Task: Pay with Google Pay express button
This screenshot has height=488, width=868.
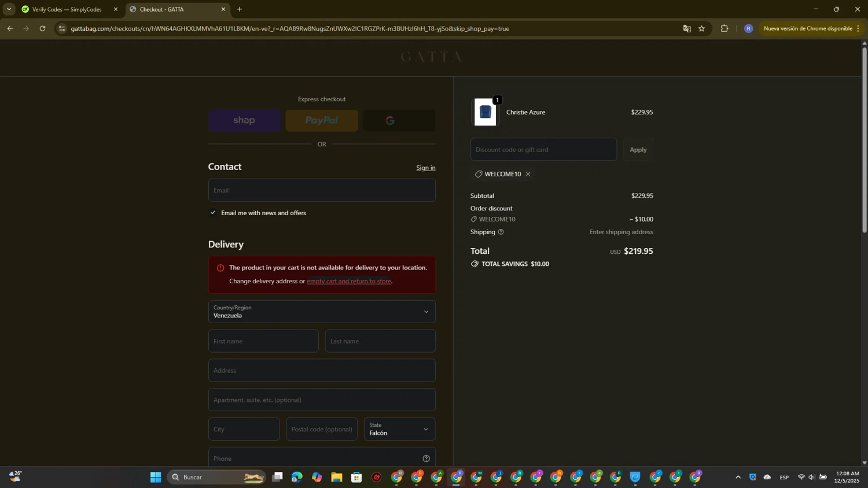Action: tap(399, 120)
